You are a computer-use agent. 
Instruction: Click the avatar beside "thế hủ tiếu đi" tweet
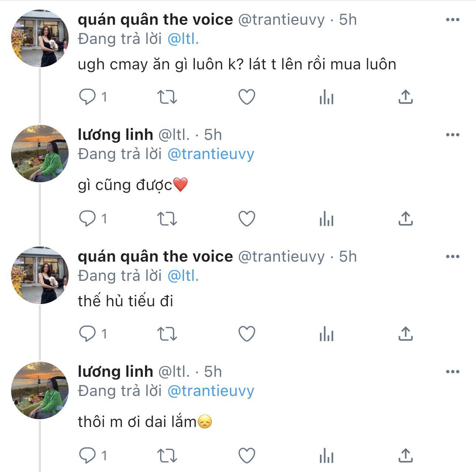pos(40,275)
